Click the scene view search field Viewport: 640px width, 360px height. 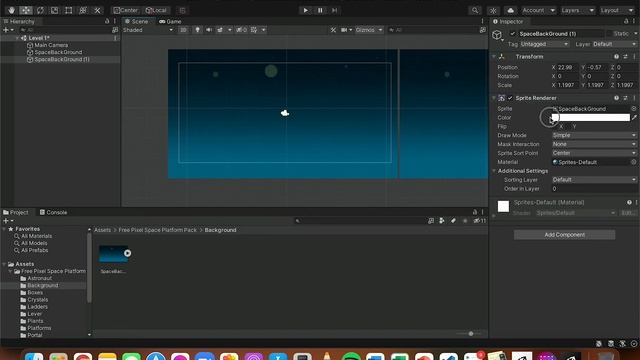pos(433,30)
